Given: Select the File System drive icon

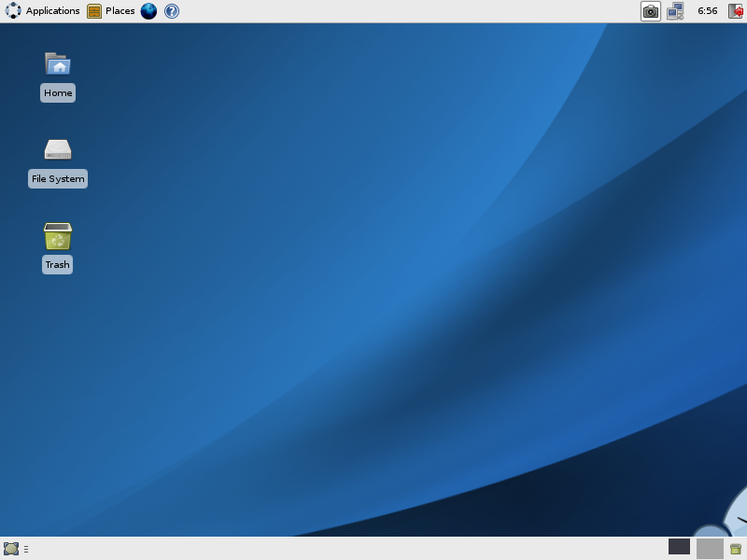Looking at the screenshot, I should (58, 149).
